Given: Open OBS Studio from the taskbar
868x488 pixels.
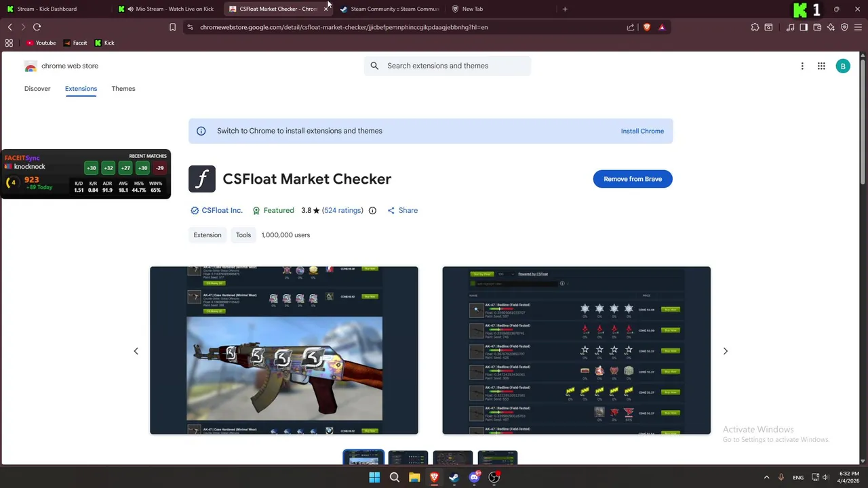Looking at the screenshot, I should [494, 477].
